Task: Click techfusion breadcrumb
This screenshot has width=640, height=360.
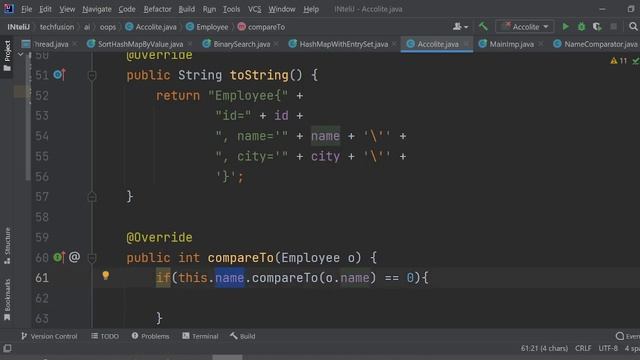Action: pyautogui.click(x=57, y=27)
